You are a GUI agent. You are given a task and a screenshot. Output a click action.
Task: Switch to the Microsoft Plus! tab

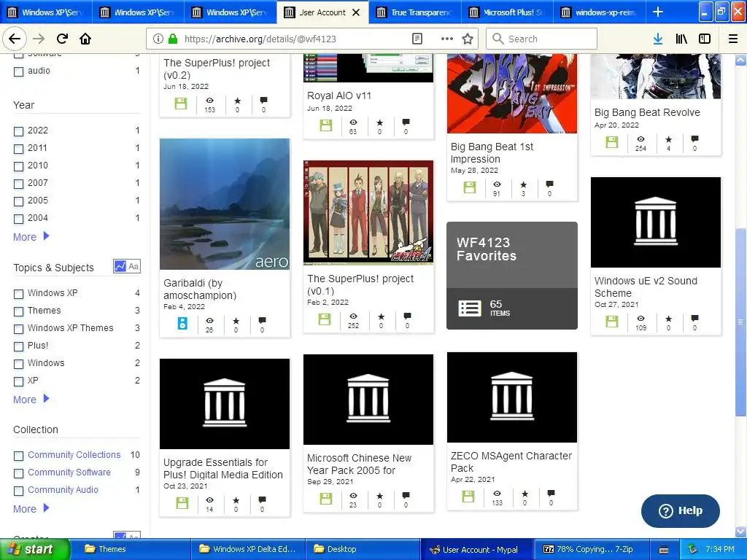point(507,12)
